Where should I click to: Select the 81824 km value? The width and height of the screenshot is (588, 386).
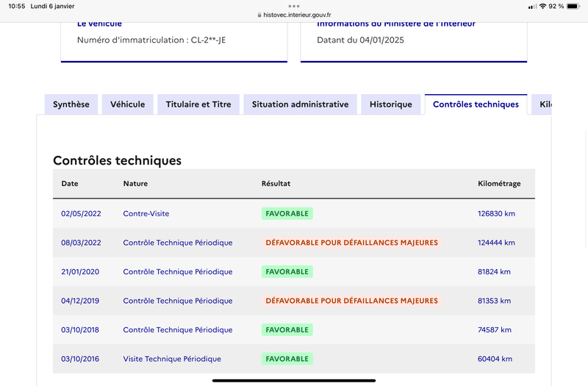[494, 271]
